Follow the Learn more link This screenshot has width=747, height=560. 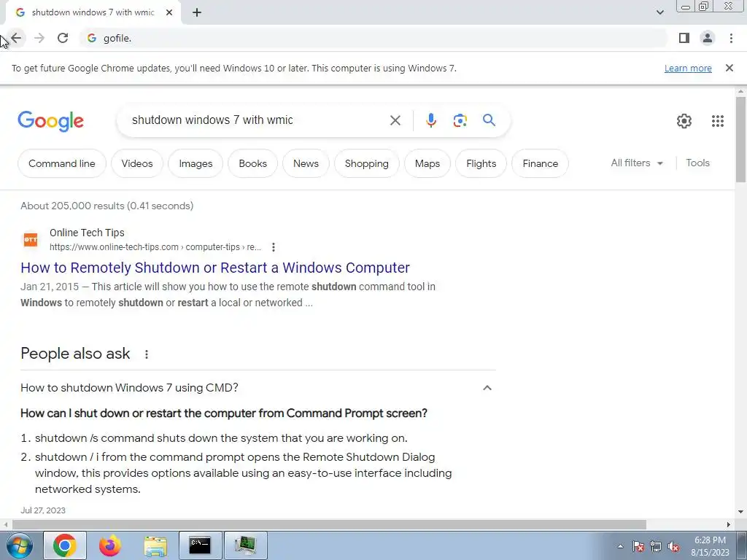point(688,69)
